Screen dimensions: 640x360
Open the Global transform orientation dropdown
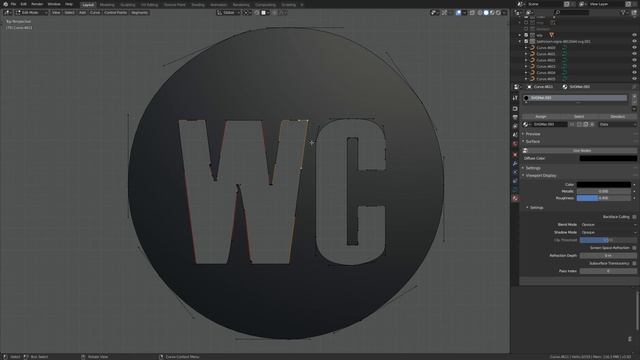click(229, 13)
